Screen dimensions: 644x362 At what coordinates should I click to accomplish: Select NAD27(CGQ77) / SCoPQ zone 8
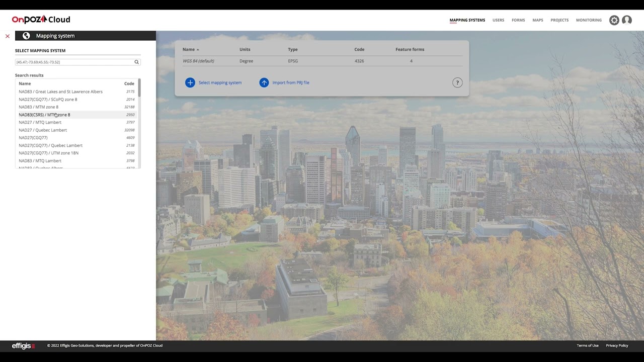(x=76, y=100)
